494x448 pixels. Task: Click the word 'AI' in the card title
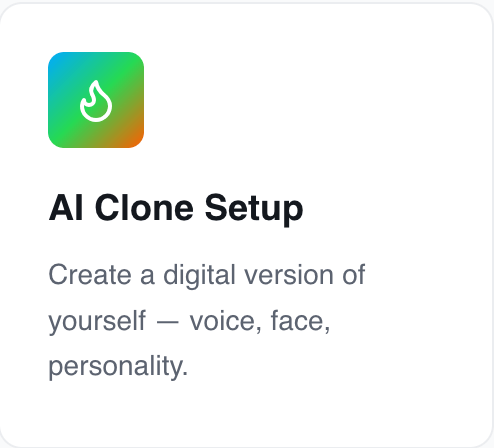click(x=66, y=208)
